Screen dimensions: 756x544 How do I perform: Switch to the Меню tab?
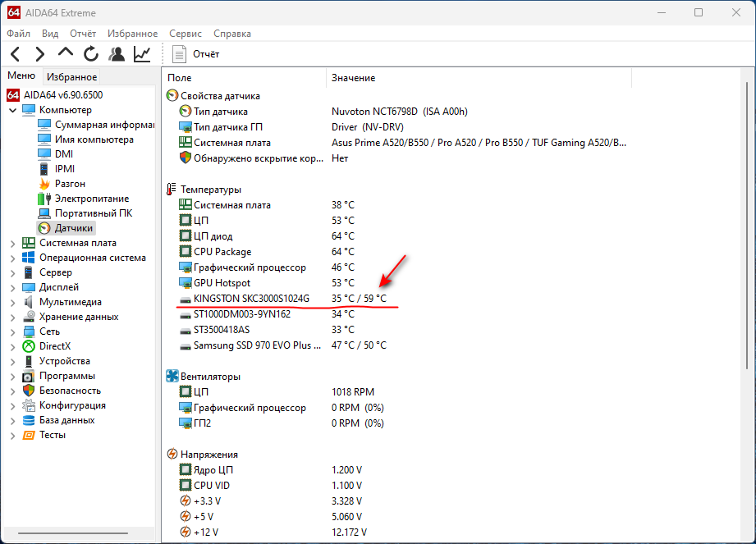21,75
